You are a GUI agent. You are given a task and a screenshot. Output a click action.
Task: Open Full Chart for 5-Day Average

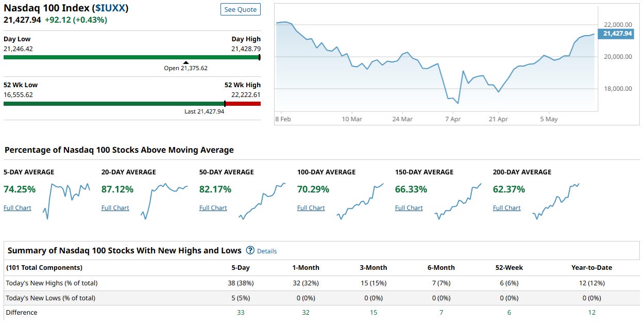pos(18,208)
